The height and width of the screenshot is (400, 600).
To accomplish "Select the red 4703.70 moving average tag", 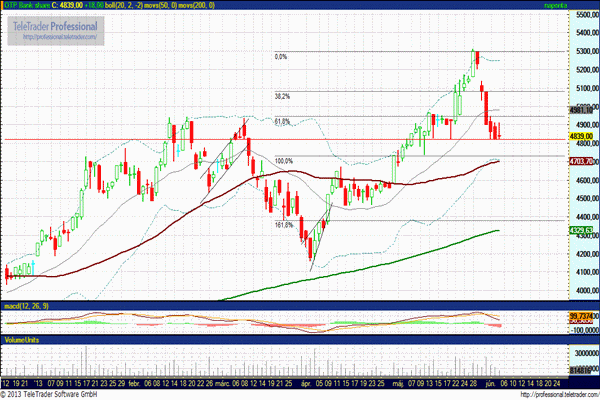I will [x=581, y=160].
